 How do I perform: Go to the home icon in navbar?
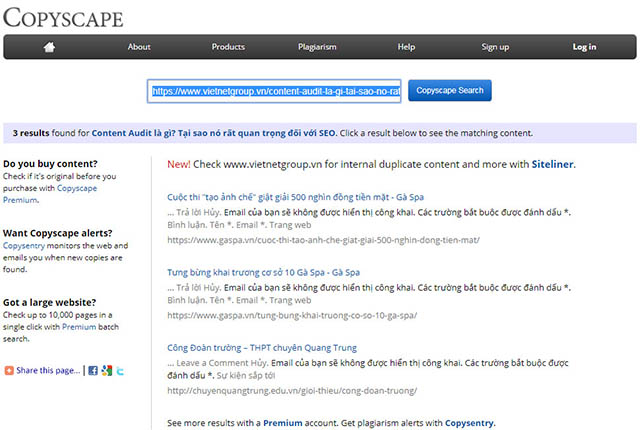click(49, 47)
